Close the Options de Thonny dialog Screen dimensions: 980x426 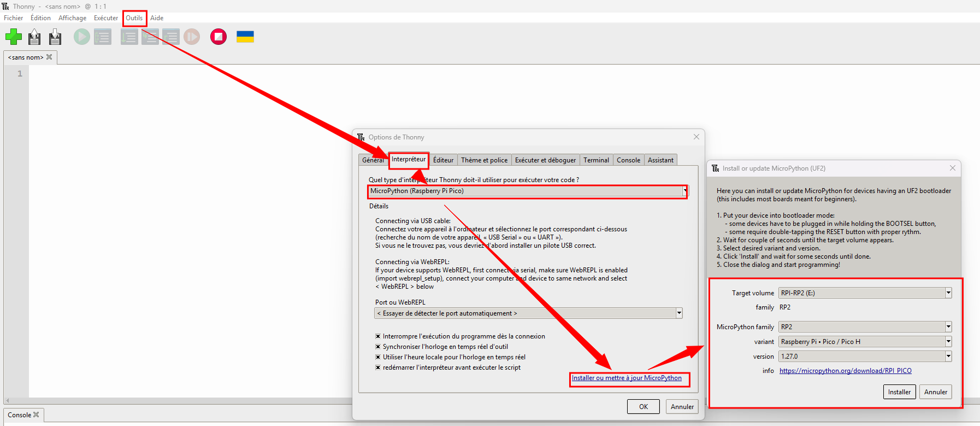[x=696, y=137]
